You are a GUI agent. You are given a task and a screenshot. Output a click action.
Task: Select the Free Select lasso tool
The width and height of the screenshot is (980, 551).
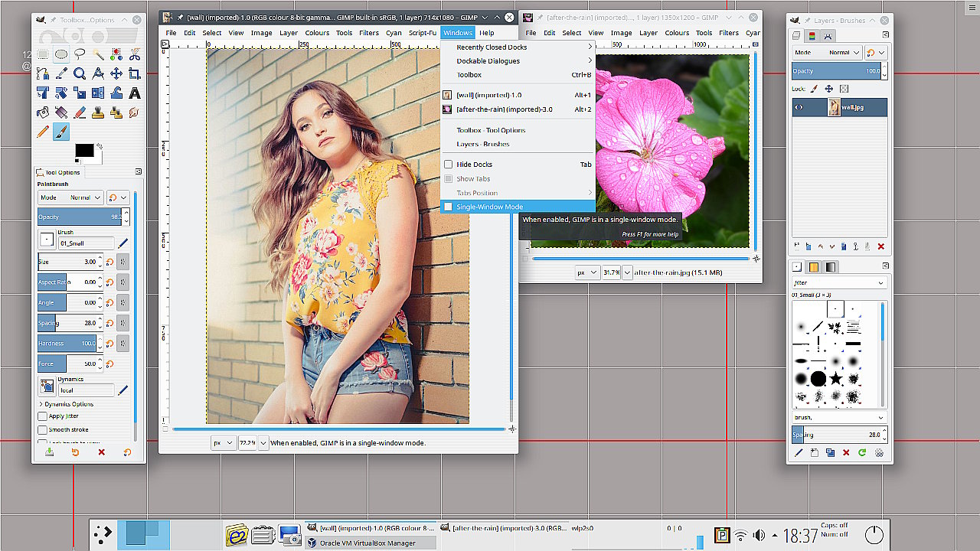point(80,54)
